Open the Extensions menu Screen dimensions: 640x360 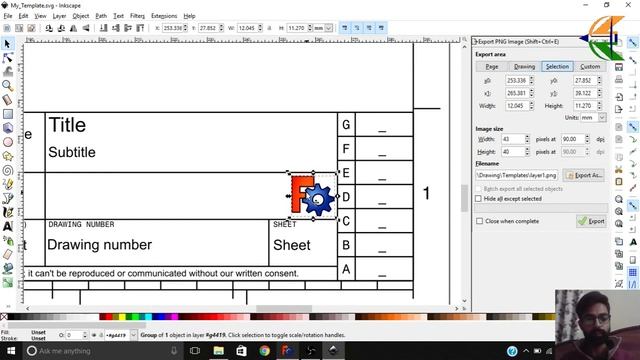[x=164, y=16]
